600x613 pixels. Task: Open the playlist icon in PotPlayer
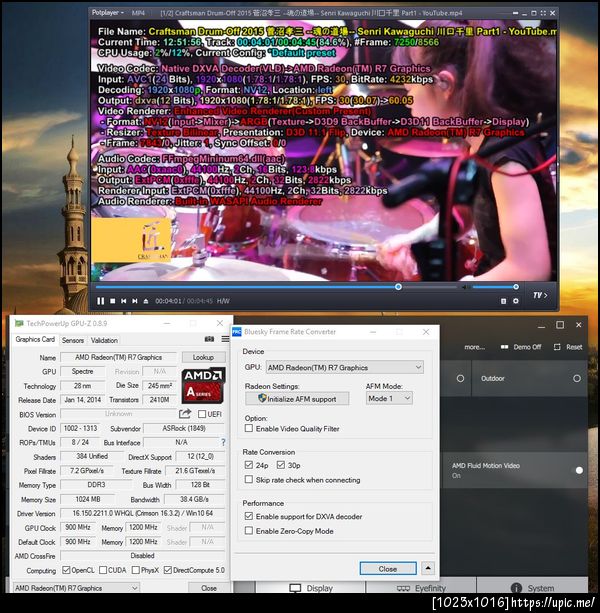pyautogui.click(x=503, y=301)
